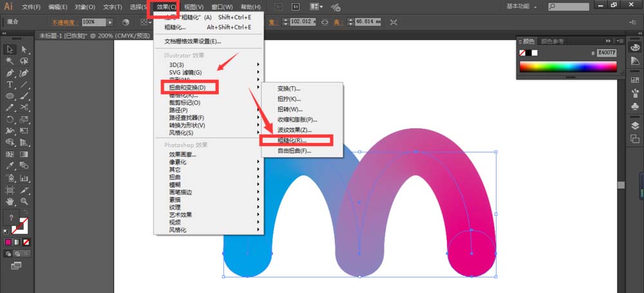Pick the Mesh tool
The image size is (644, 293).
click(x=10, y=155)
